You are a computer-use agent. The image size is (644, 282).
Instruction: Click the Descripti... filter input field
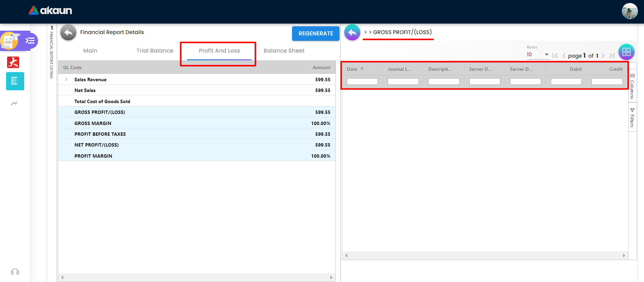(444, 82)
